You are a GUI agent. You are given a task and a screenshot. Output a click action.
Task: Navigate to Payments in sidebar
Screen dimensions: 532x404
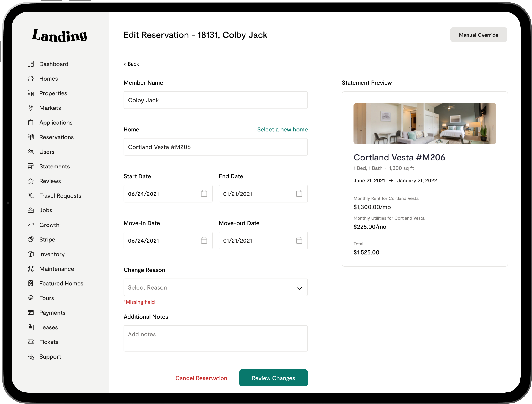coord(52,313)
